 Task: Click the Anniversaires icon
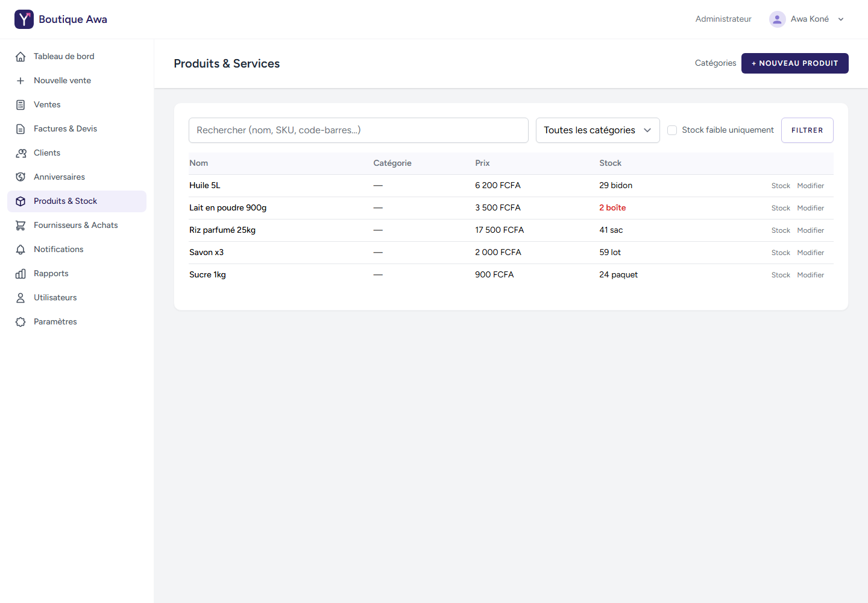point(20,177)
